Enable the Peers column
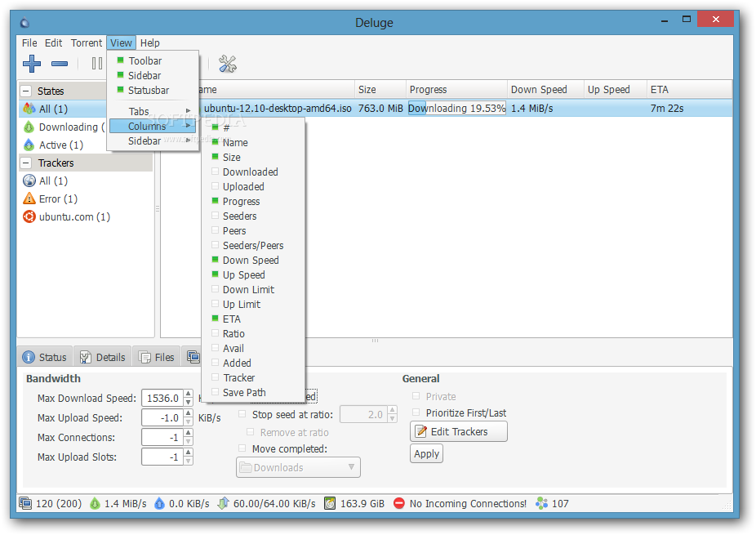756x535 pixels. (254, 230)
